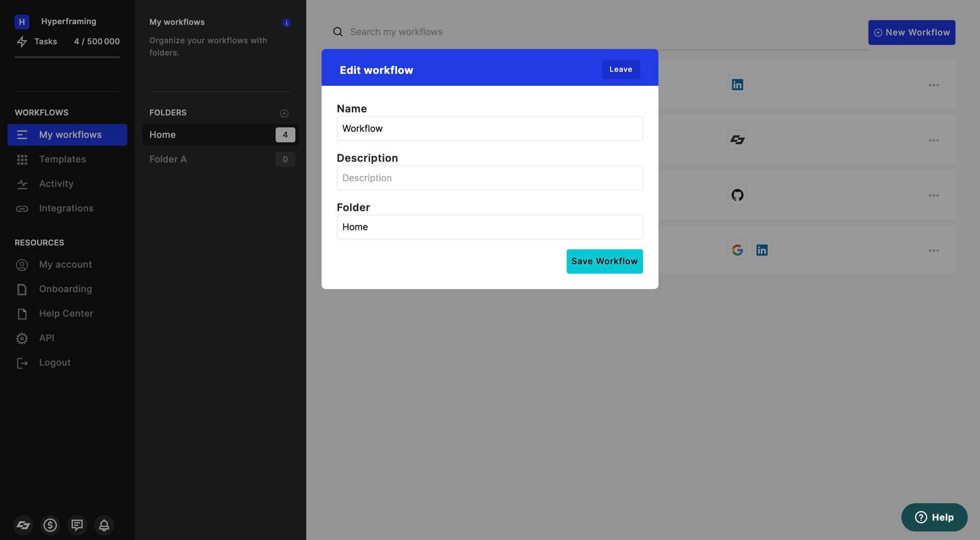Click the Tasks lightning bolt icon
The height and width of the screenshot is (540, 980).
[x=22, y=41]
